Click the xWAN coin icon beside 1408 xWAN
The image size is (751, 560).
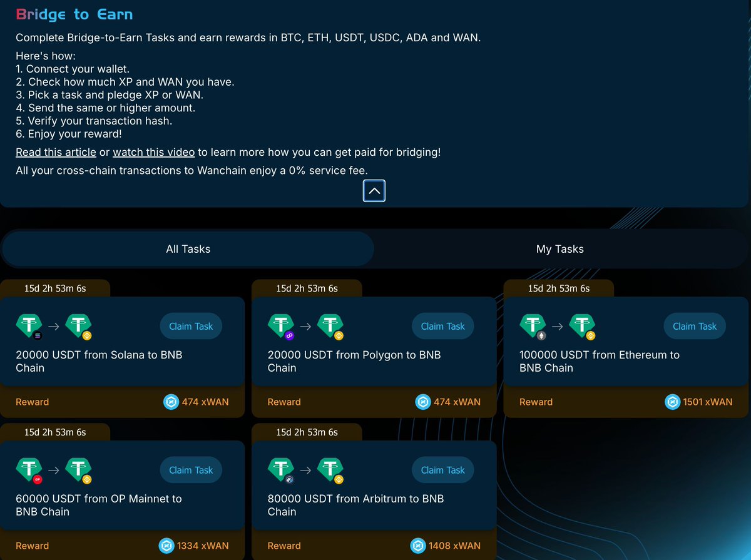point(418,546)
